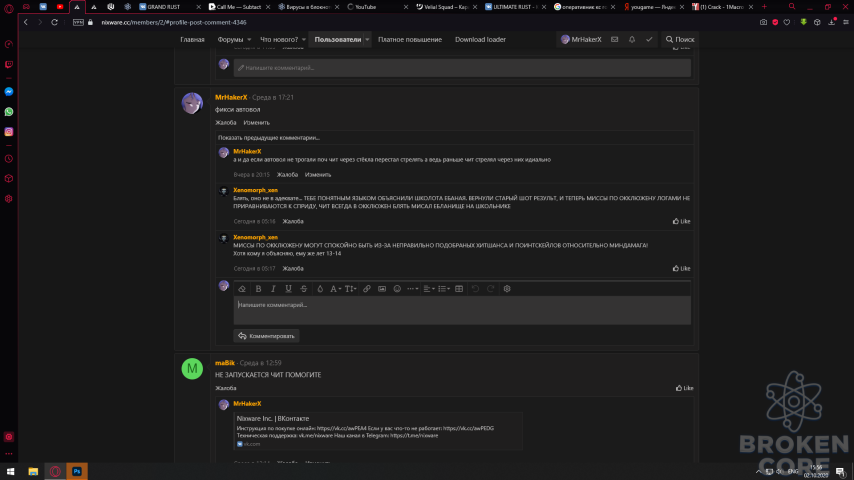The width and height of the screenshot is (854, 480).
Task: Expand the Форумы dropdown arrow
Action: pyautogui.click(x=249, y=39)
